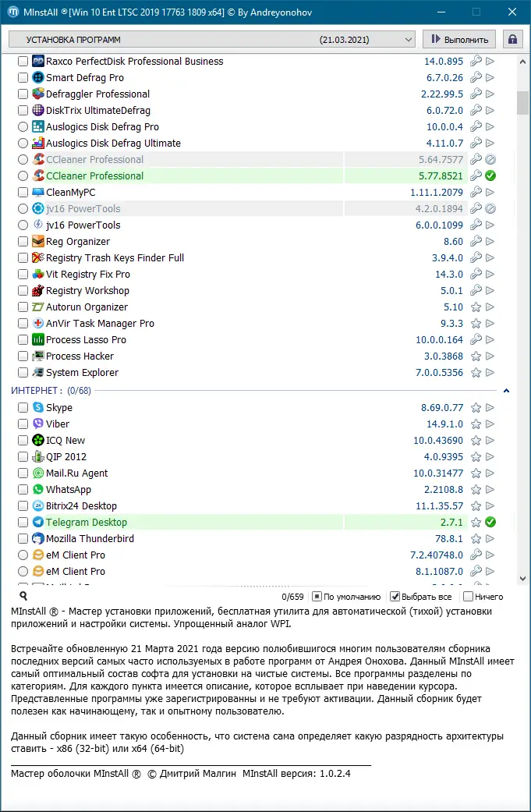Click the blocked icon for CCleaner 5.64.7577
The width and height of the screenshot is (531, 812).
[x=490, y=160]
